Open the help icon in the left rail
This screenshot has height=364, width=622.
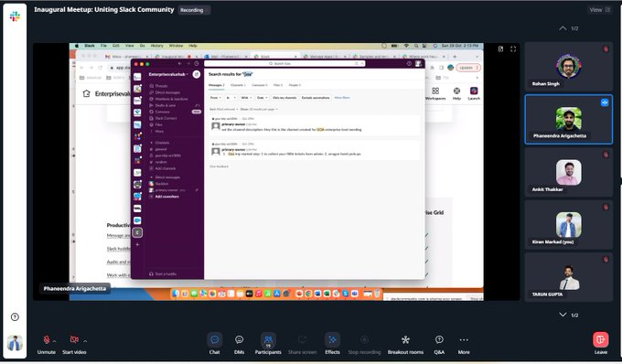tap(15, 316)
